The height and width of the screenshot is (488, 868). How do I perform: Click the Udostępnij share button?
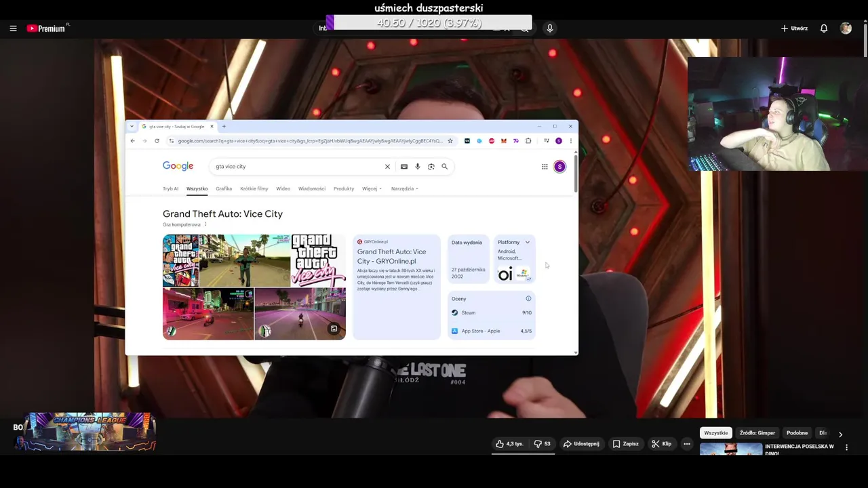pos(581,444)
